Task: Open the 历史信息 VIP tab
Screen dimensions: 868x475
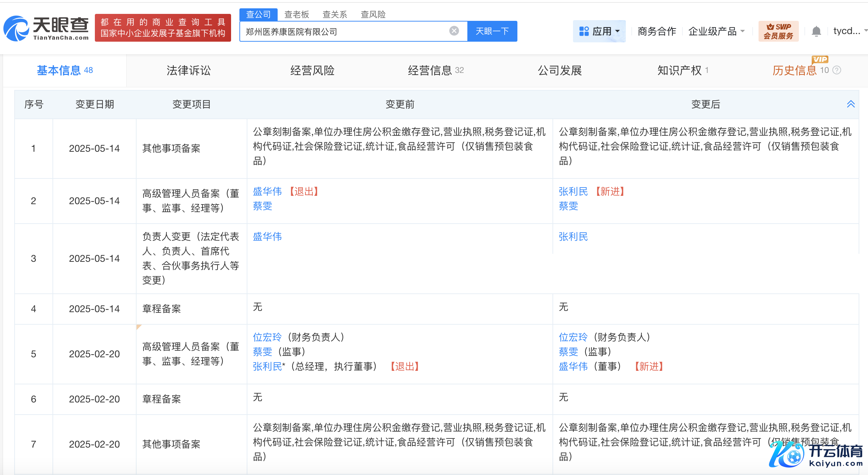Action: [x=794, y=70]
